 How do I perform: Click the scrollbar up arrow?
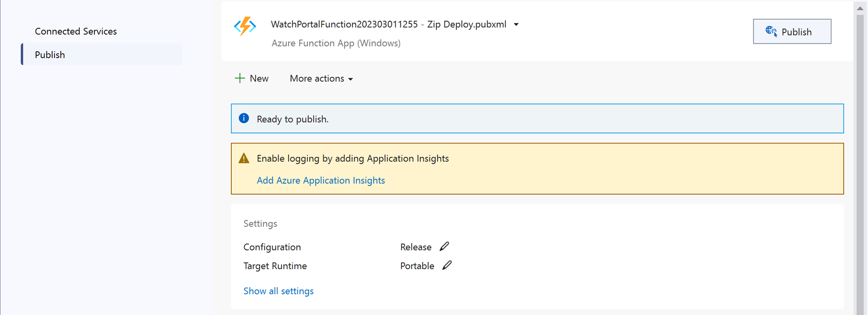(860, 8)
